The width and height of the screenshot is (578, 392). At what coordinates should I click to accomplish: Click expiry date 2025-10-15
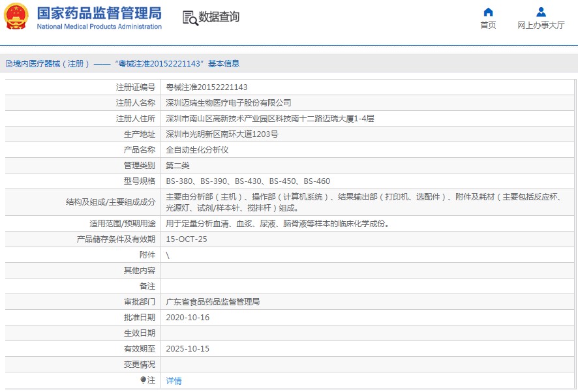pyautogui.click(x=188, y=349)
